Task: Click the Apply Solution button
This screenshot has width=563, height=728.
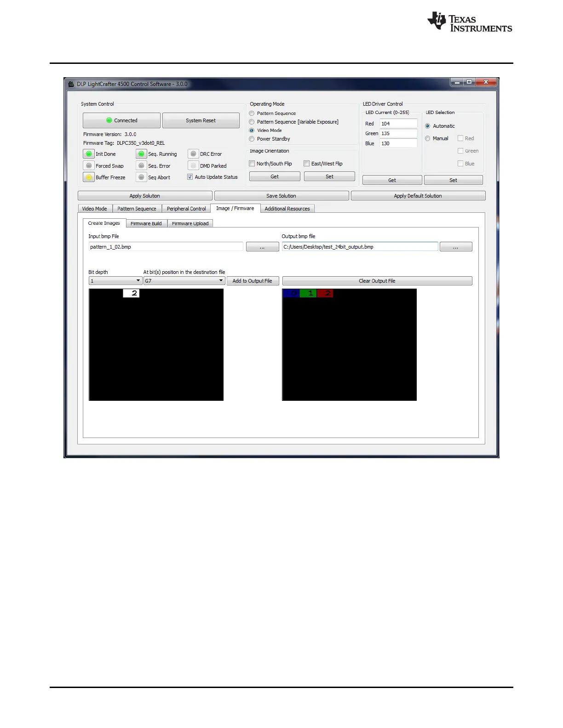Action: (x=145, y=196)
